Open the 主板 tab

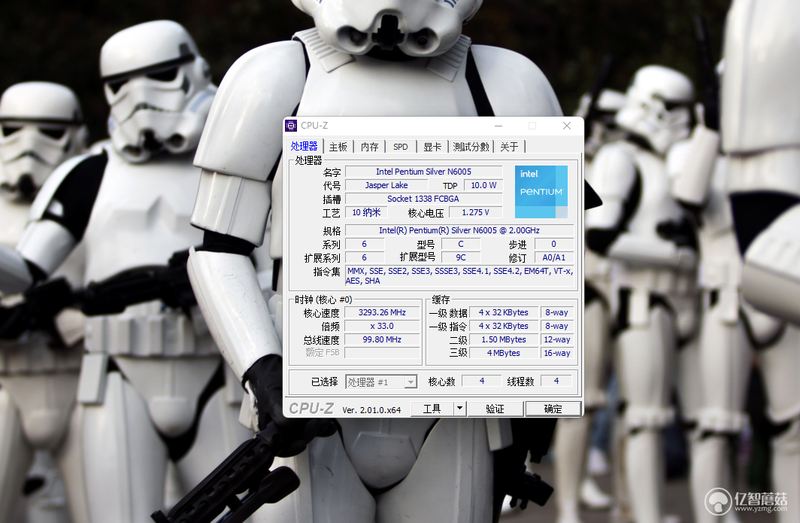pos(338,147)
